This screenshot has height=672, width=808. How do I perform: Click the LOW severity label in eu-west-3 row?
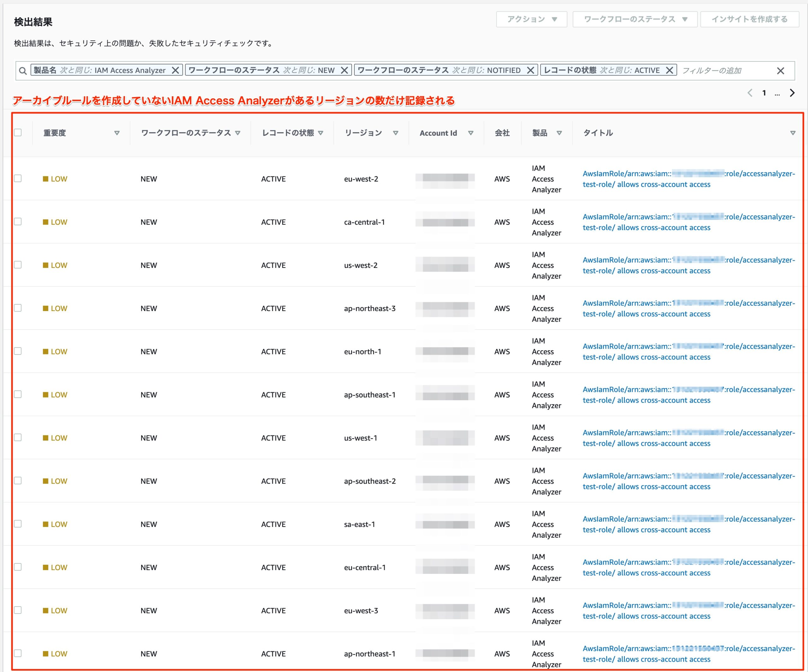click(x=59, y=610)
